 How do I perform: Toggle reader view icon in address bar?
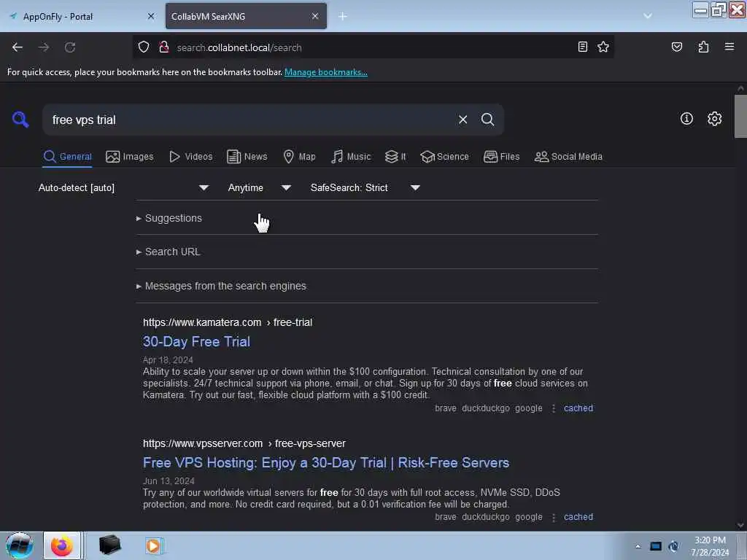point(582,47)
